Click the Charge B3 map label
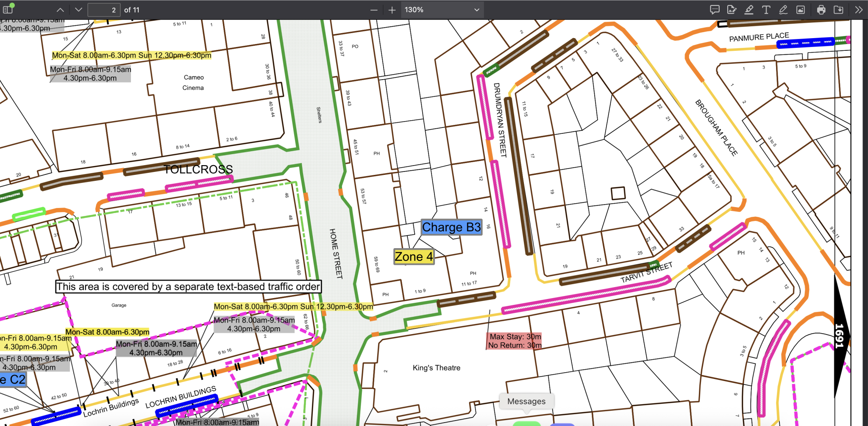The width and height of the screenshot is (868, 426). pos(451,227)
